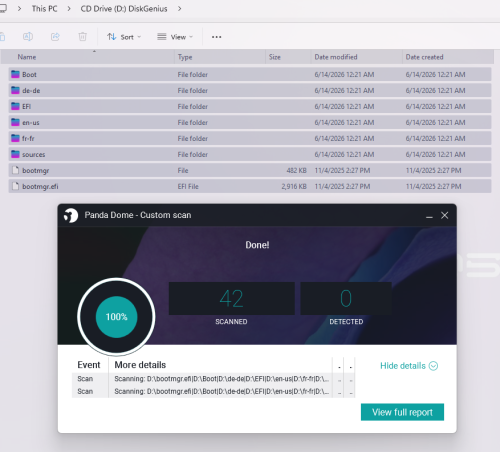500x452 pixels.
Task: Select the second Scan event row
Action: [213, 391]
